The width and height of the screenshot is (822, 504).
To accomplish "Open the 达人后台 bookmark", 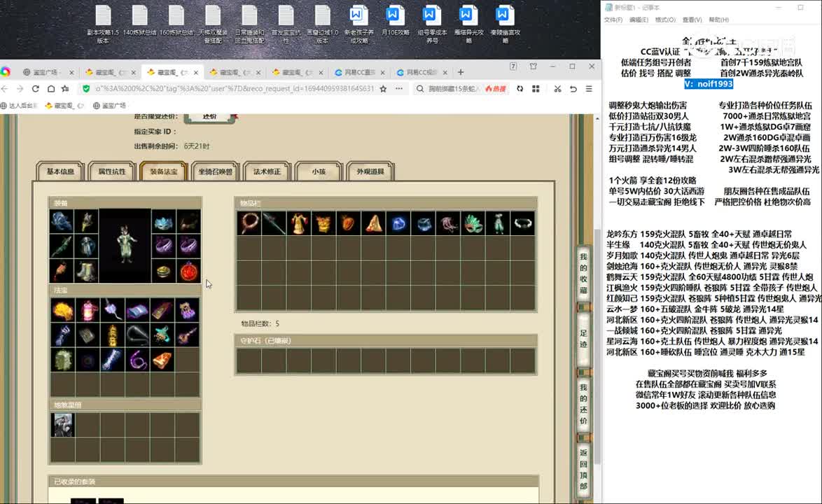I will point(20,106).
